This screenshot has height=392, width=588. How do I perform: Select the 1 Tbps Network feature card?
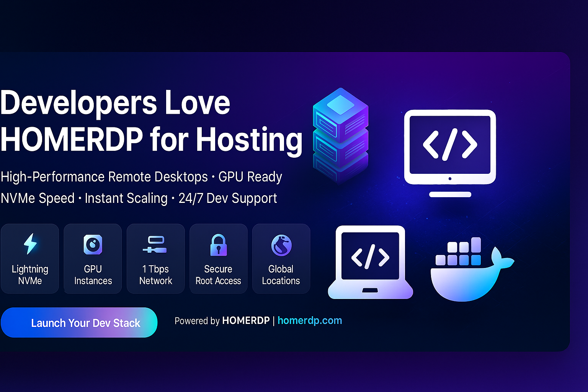tap(155, 258)
